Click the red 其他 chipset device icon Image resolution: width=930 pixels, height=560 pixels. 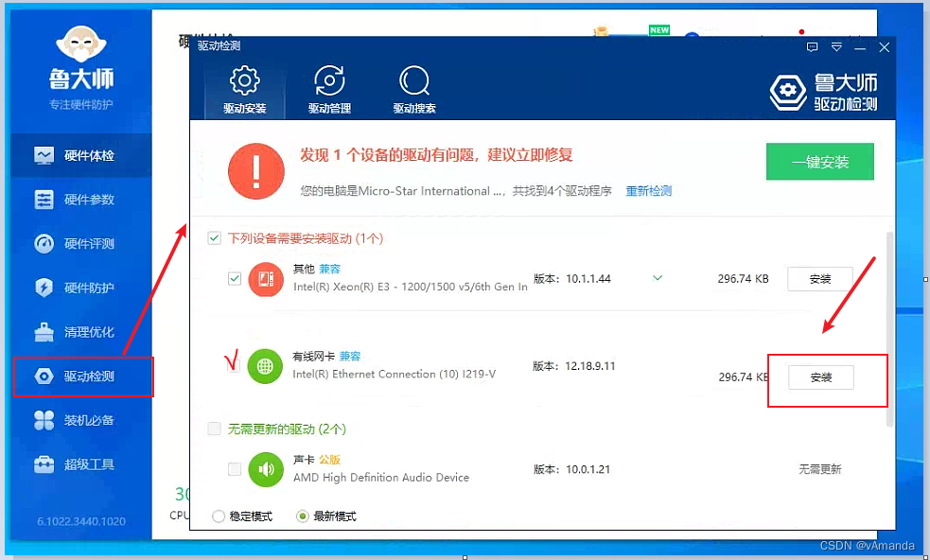[266, 279]
